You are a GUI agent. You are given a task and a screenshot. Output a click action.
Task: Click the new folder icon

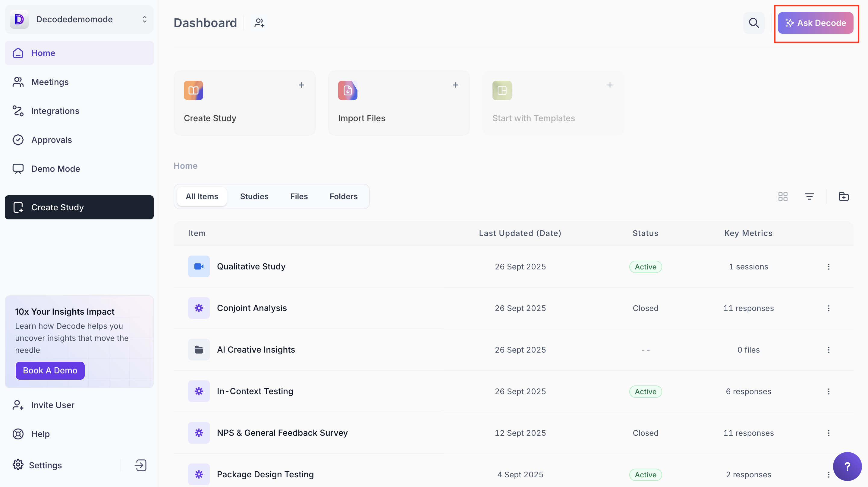[843, 196]
